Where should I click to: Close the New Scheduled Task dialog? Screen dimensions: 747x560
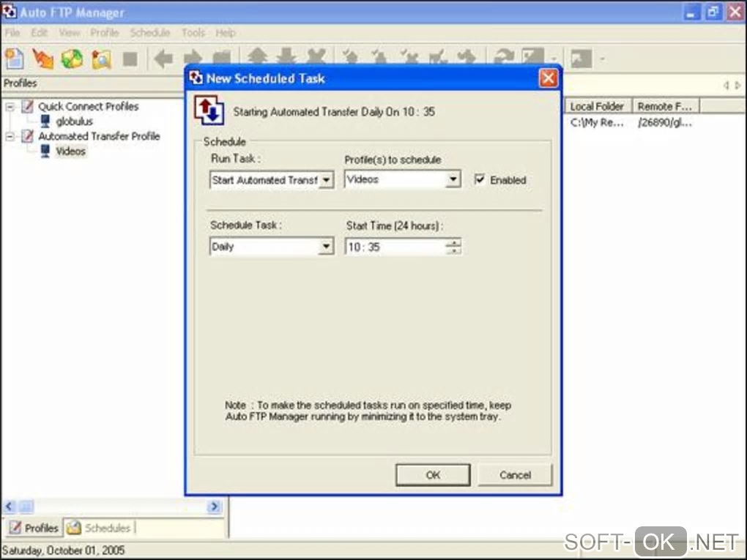548,78
